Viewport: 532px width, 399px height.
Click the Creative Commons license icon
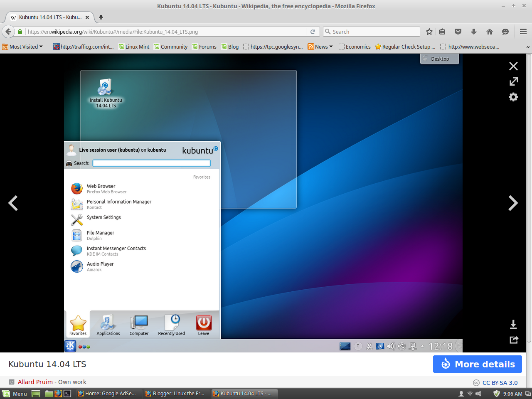[x=476, y=383]
